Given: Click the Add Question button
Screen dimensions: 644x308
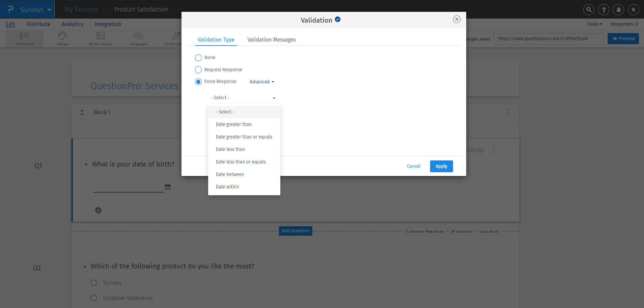Looking at the screenshot, I should (295, 231).
